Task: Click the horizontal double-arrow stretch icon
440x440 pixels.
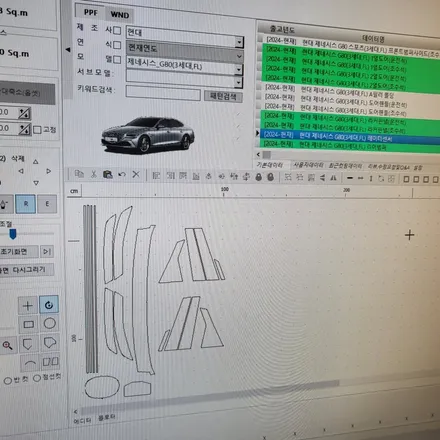Action: (x=360, y=178)
